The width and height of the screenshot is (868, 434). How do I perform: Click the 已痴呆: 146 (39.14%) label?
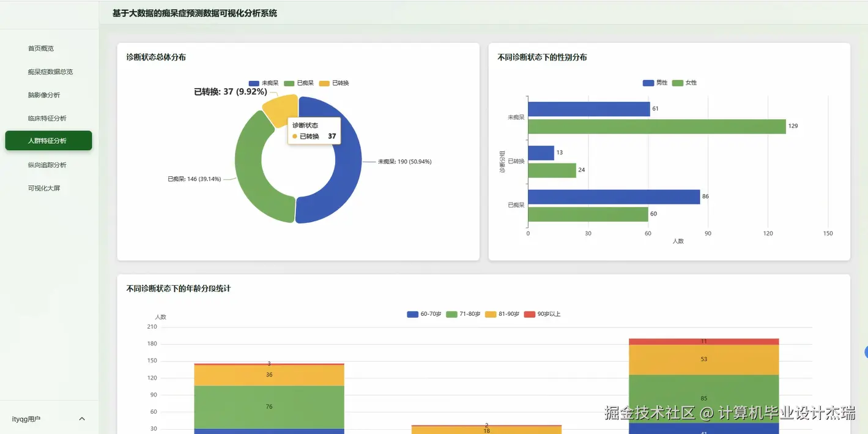tap(195, 179)
